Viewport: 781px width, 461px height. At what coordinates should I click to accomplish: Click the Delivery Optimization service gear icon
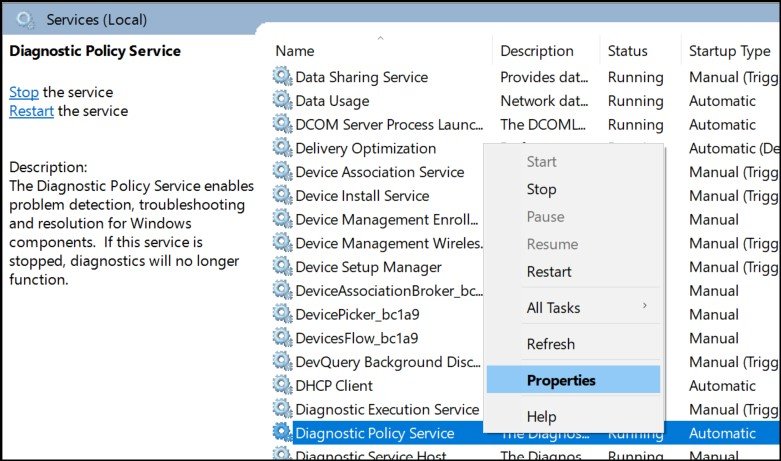[x=283, y=148]
